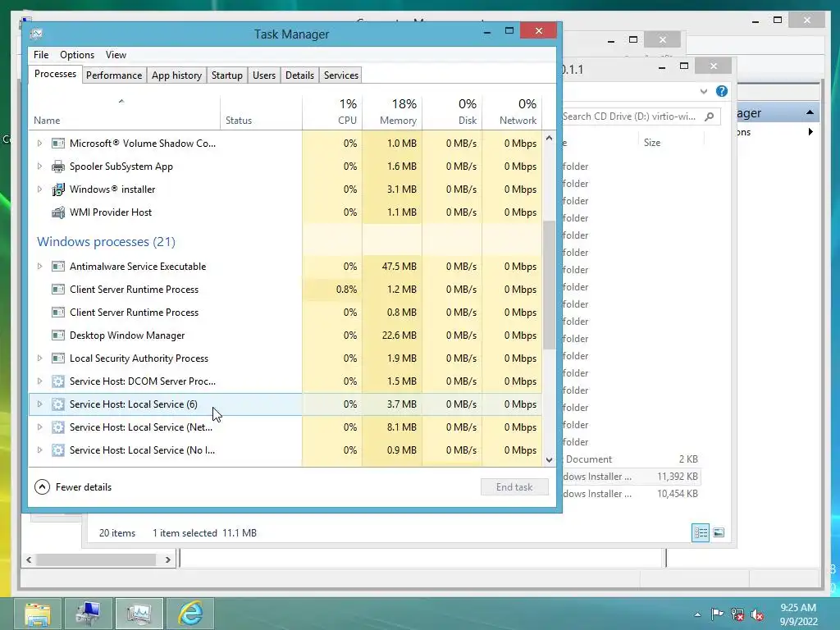The image size is (840, 630).
Task: Open Computer Management from the taskbar
Action: click(88, 614)
